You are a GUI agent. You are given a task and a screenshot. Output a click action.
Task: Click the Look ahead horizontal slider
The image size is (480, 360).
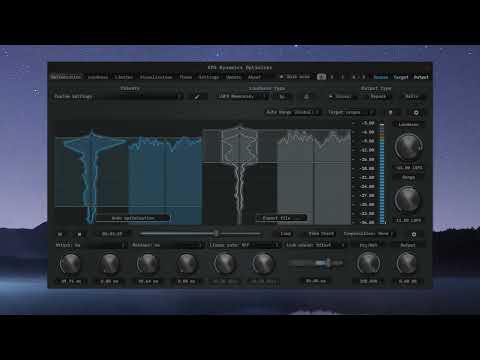pos(316,263)
